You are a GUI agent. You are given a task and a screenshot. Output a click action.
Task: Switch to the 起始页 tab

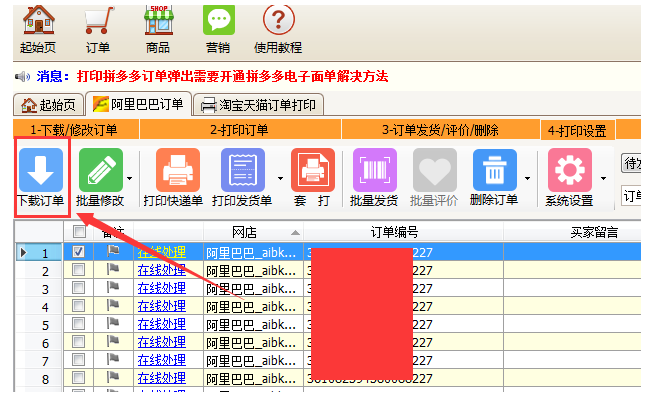[49, 105]
